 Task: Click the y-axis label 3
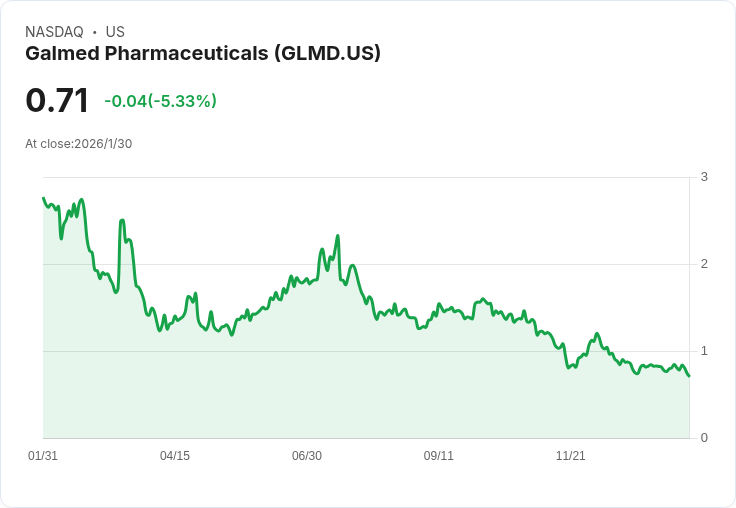[704, 177]
